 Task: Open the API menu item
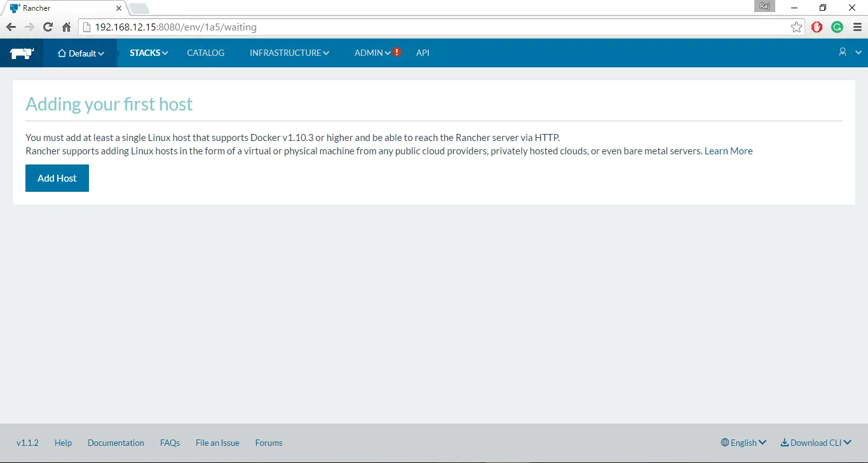[423, 53]
